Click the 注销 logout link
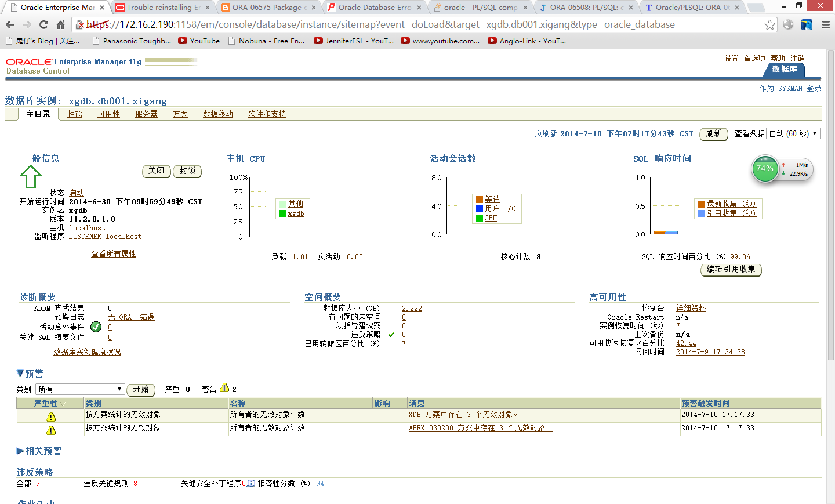The height and width of the screenshot is (504, 835). point(798,58)
